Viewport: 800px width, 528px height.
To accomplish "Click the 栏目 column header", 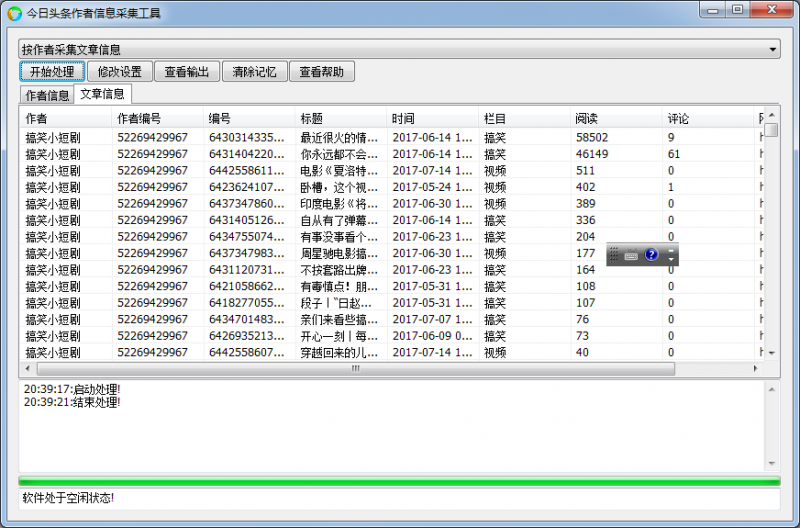I will click(524, 118).
